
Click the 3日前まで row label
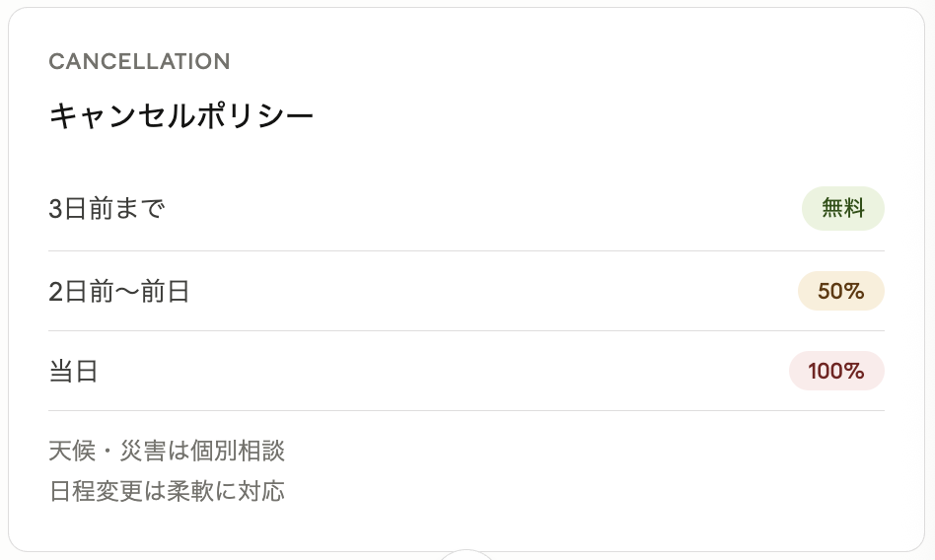coord(107,209)
